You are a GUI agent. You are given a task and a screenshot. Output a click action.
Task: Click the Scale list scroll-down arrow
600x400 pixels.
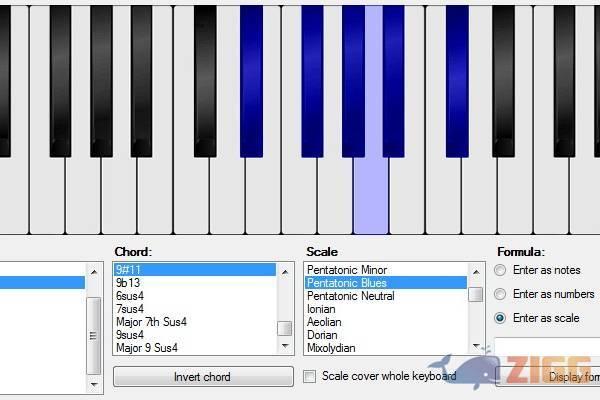476,346
